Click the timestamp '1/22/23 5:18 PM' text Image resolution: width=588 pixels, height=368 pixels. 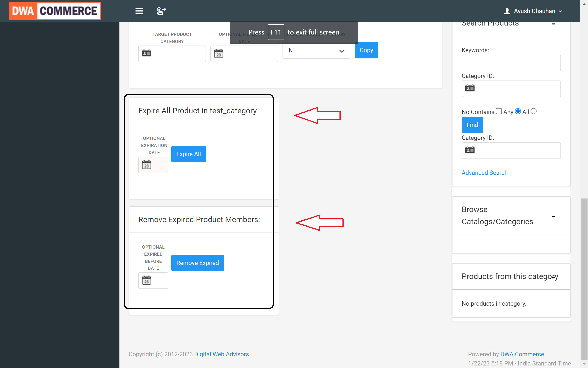pyautogui.click(x=491, y=363)
